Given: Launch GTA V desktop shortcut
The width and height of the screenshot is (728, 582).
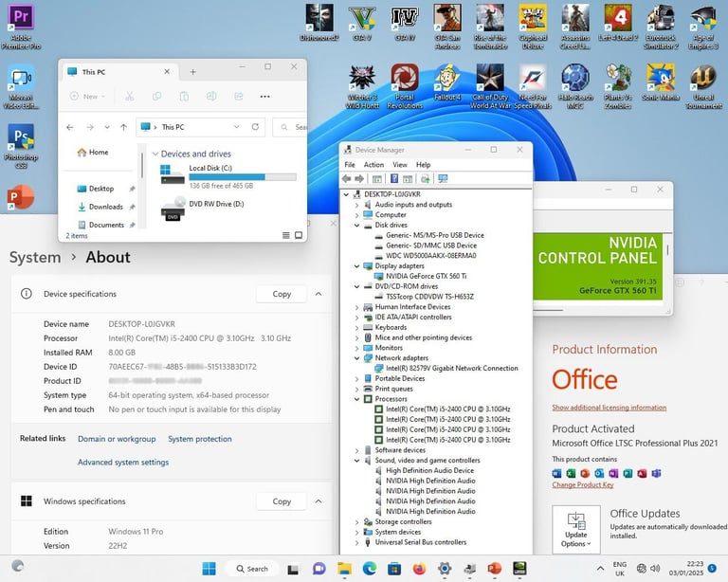Looking at the screenshot, I should pyautogui.click(x=362, y=23).
